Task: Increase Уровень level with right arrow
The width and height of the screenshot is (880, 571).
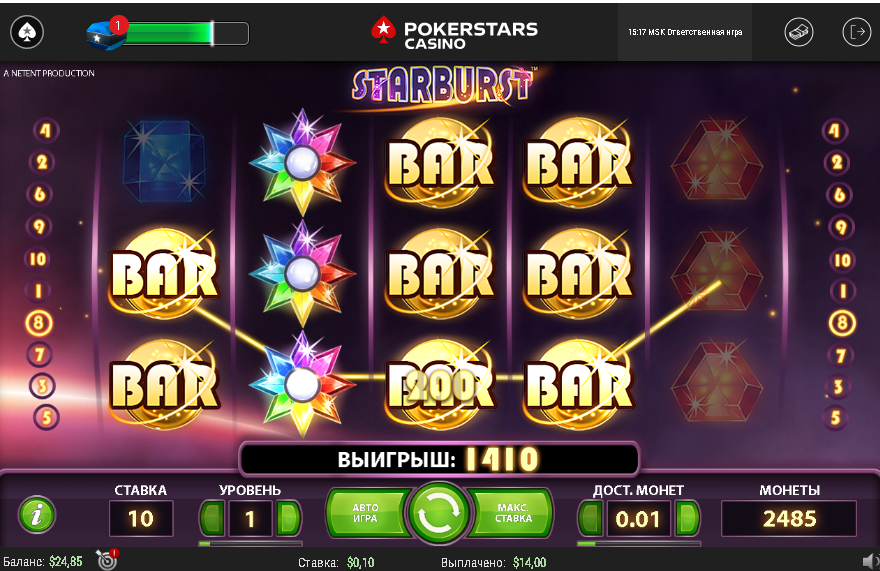Action: 288,518
